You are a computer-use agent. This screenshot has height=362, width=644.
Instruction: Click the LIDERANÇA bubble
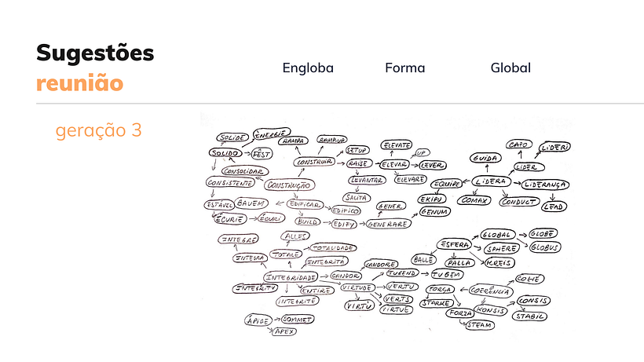pos(545,185)
